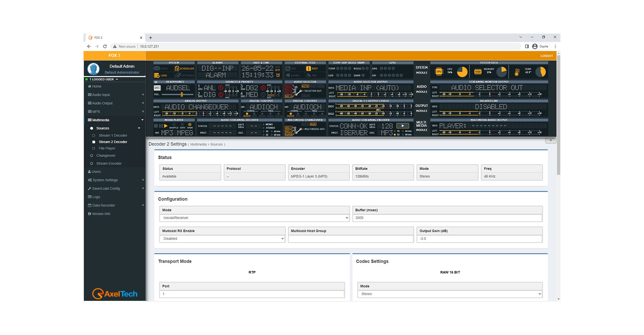Open the Mode dropdown showing IcecastReceiver

(254, 218)
